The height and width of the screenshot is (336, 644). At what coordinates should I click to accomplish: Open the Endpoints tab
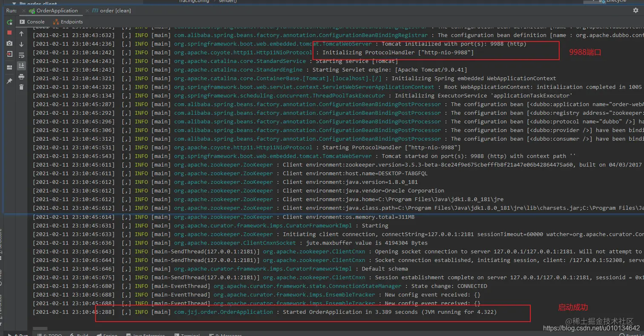coord(68,22)
